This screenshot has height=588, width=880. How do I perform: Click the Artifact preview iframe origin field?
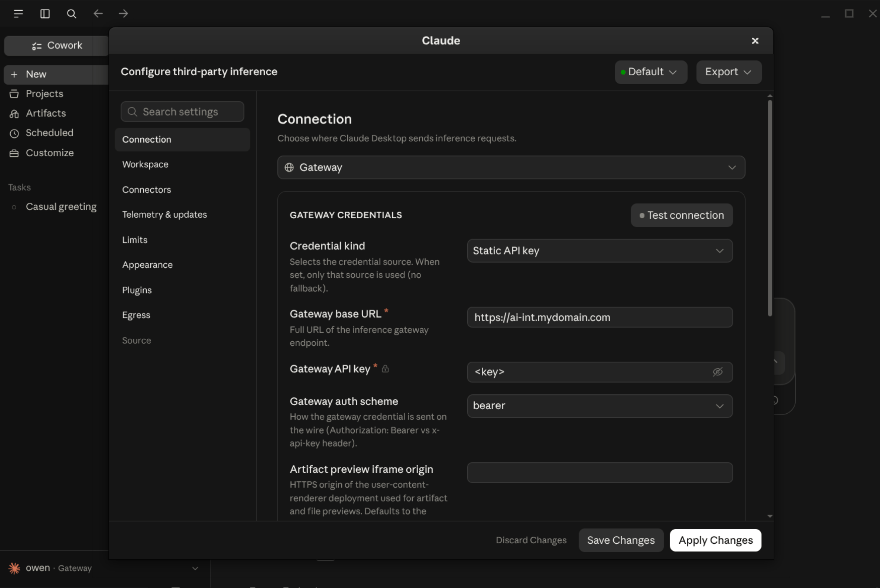click(x=600, y=472)
